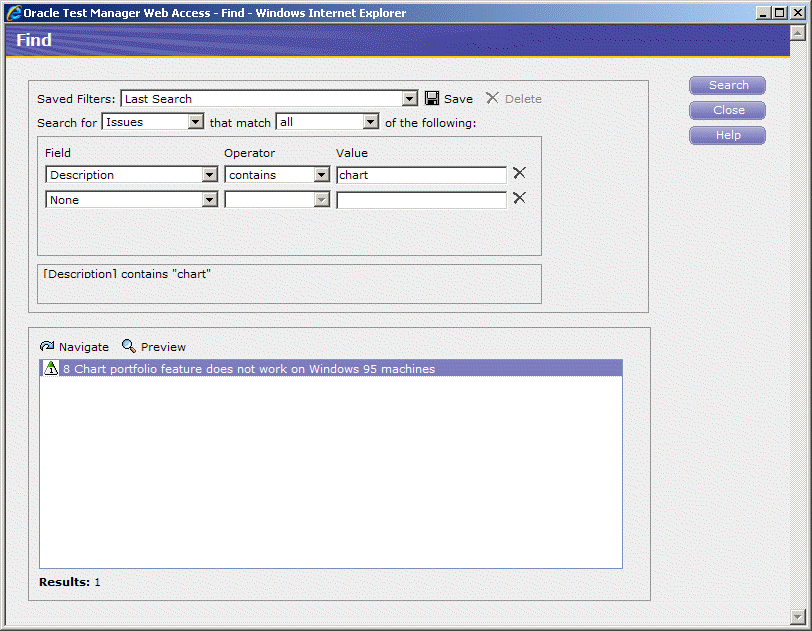Click the Navigate arrow icon
The width and height of the screenshot is (812, 631).
47,346
